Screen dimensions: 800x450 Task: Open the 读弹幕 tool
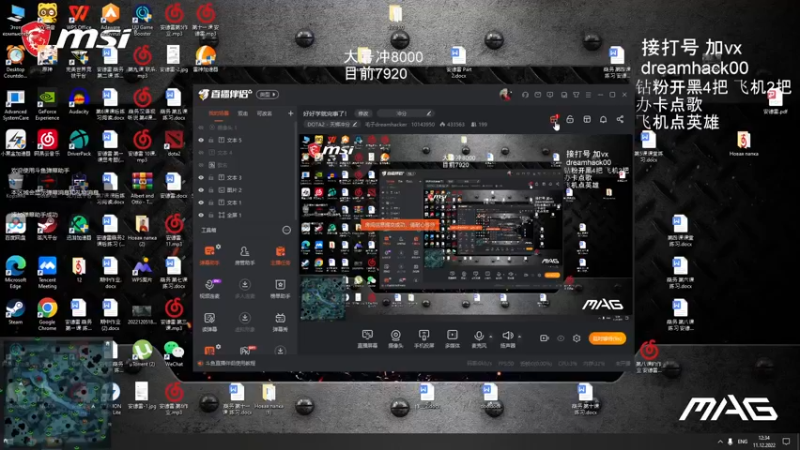coord(209,322)
